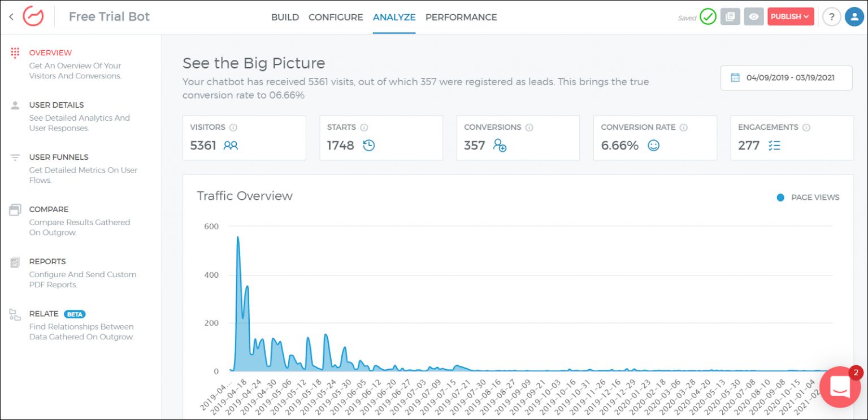Open the user profile avatar
This screenshot has width=868, height=420.
(854, 17)
